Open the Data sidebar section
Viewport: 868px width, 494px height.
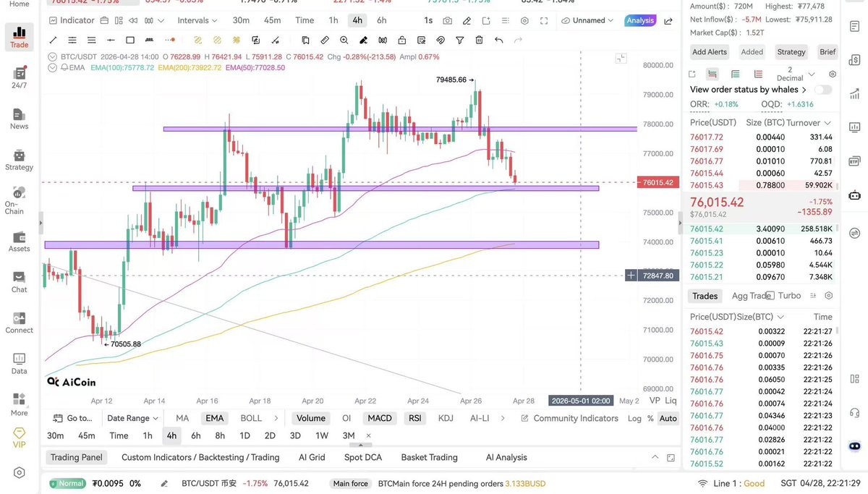[x=20, y=364]
